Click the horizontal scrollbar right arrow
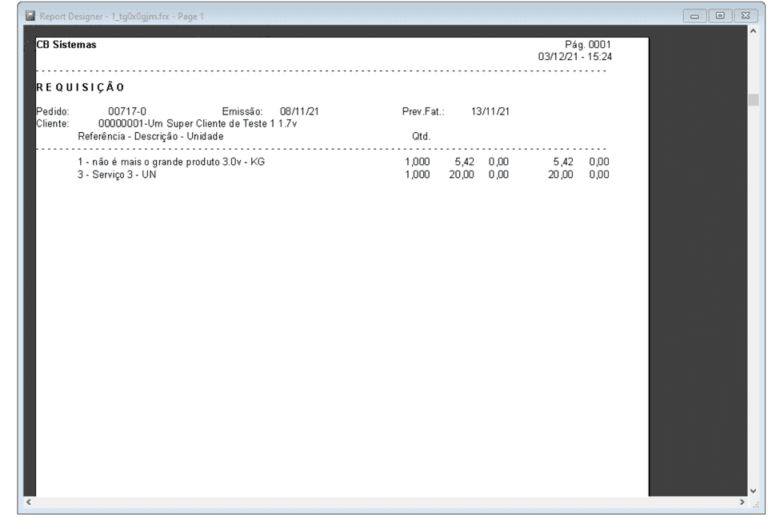768x518 pixels. (x=742, y=502)
